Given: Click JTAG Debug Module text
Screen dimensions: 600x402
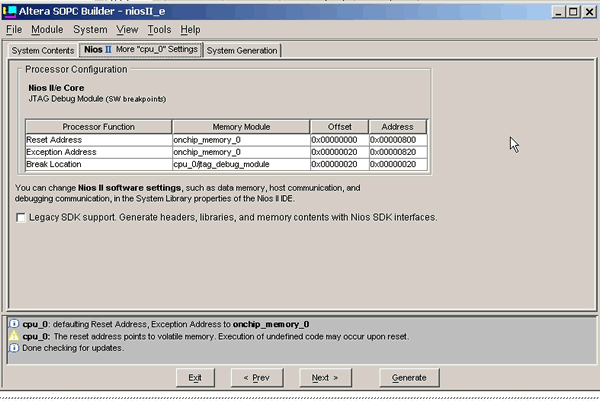Looking at the screenshot, I should [x=97, y=99].
